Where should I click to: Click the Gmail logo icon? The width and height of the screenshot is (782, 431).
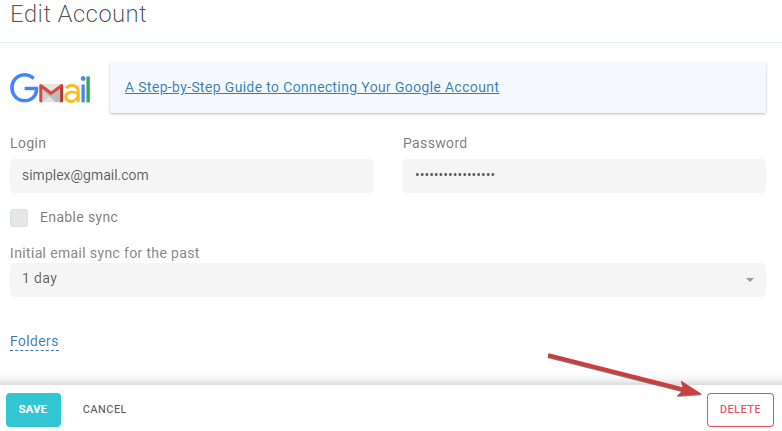pyautogui.click(x=50, y=88)
